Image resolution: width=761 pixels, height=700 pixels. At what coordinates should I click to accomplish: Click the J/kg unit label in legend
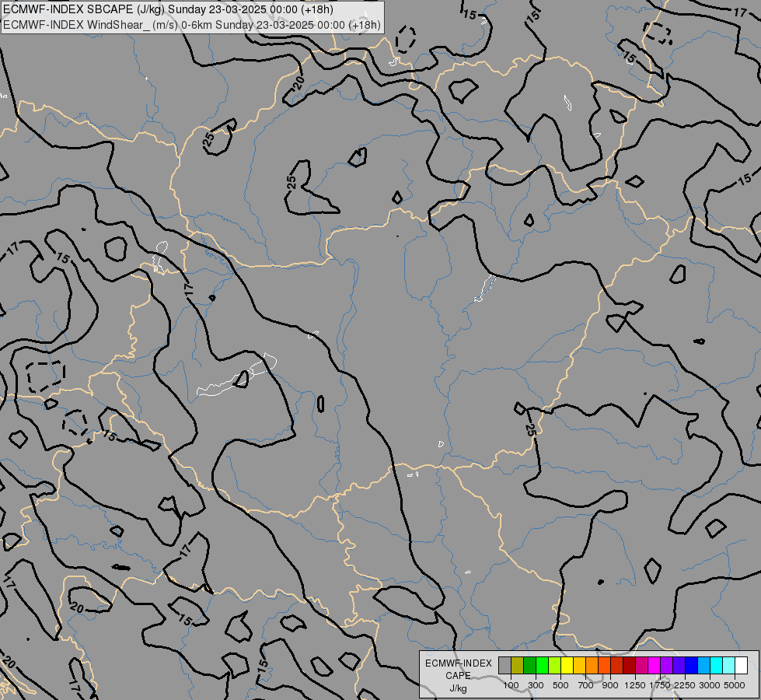(458, 688)
